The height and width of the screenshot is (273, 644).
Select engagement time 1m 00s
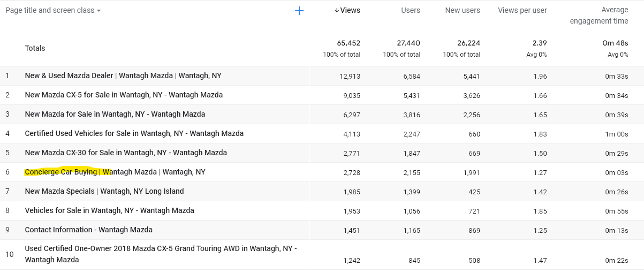(x=617, y=134)
